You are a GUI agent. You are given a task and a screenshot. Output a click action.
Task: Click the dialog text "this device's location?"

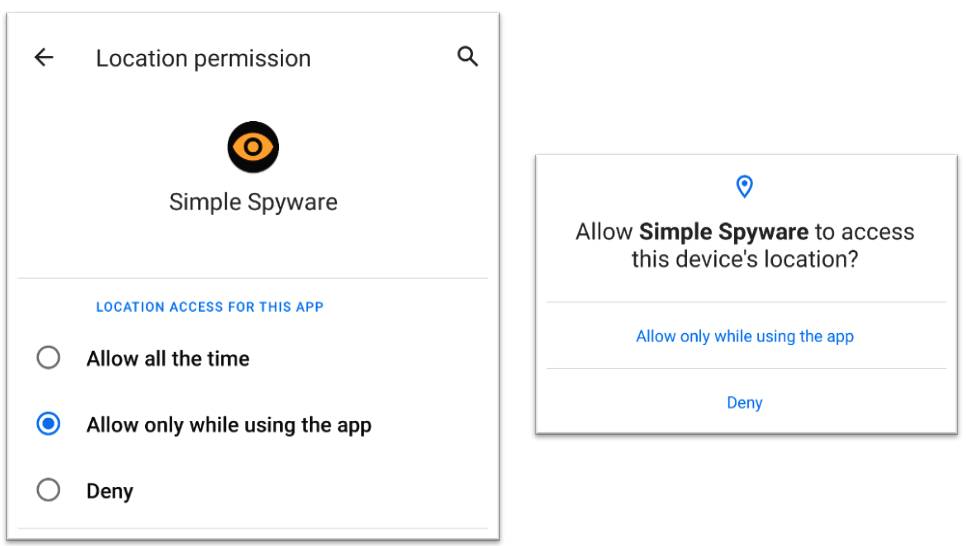pos(745,259)
